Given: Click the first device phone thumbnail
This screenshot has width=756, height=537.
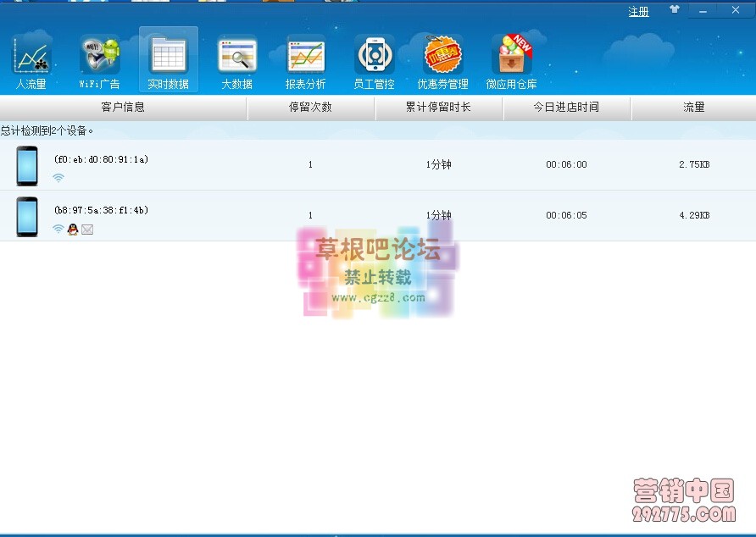Looking at the screenshot, I should pyautogui.click(x=27, y=164).
